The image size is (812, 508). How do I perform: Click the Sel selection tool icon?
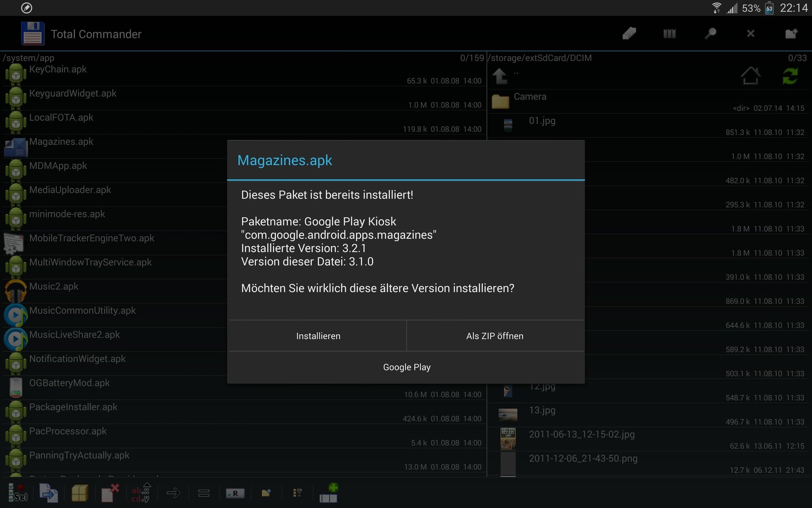[x=17, y=493]
